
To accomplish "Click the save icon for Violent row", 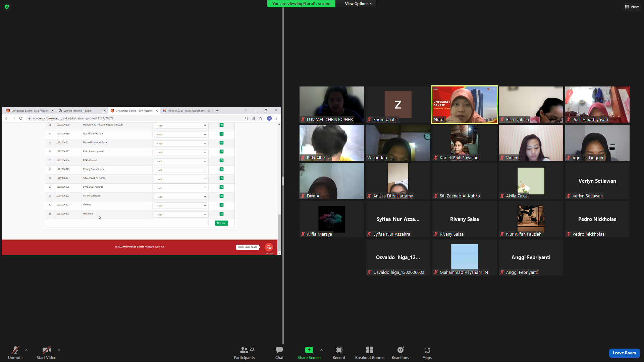I will click(221, 205).
